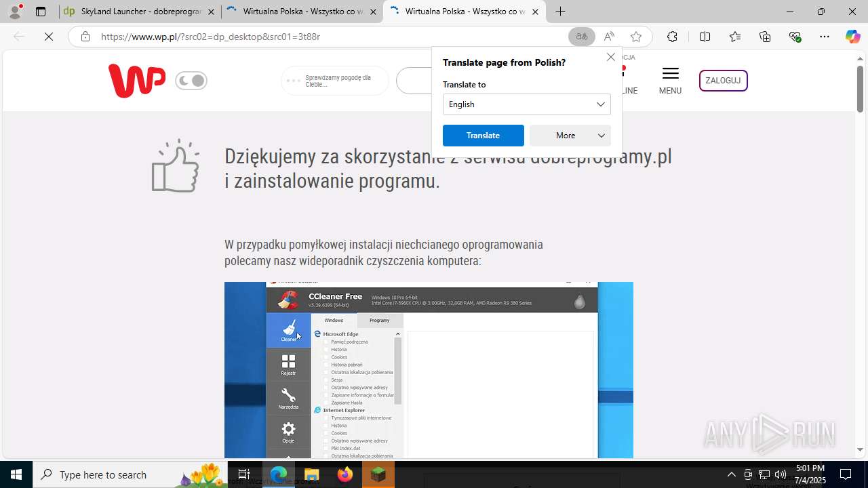This screenshot has width=868, height=488.
Task: Open the Favorites list
Action: click(735, 37)
